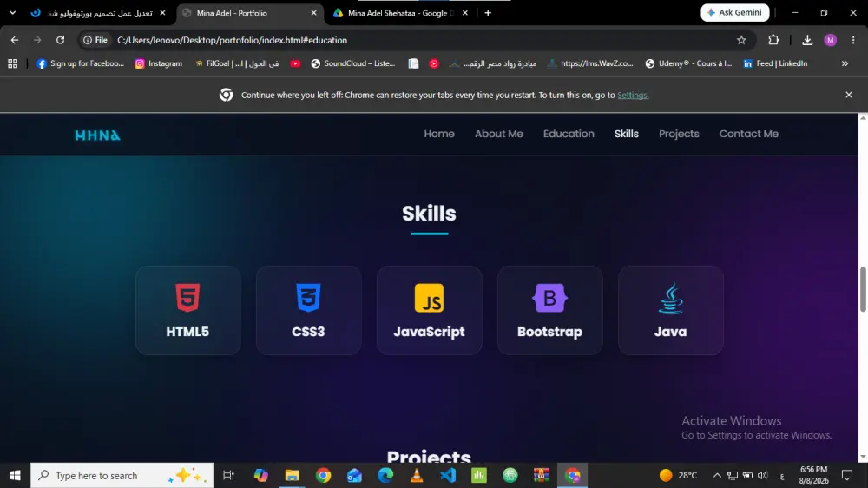Click the File site info icon
This screenshot has width=868, height=488.
(95, 40)
